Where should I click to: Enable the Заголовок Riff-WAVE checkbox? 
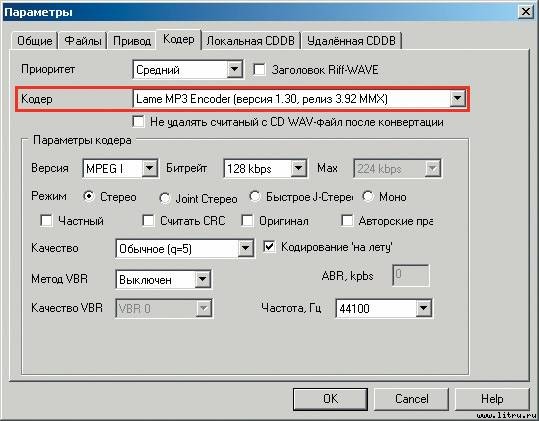(259, 70)
